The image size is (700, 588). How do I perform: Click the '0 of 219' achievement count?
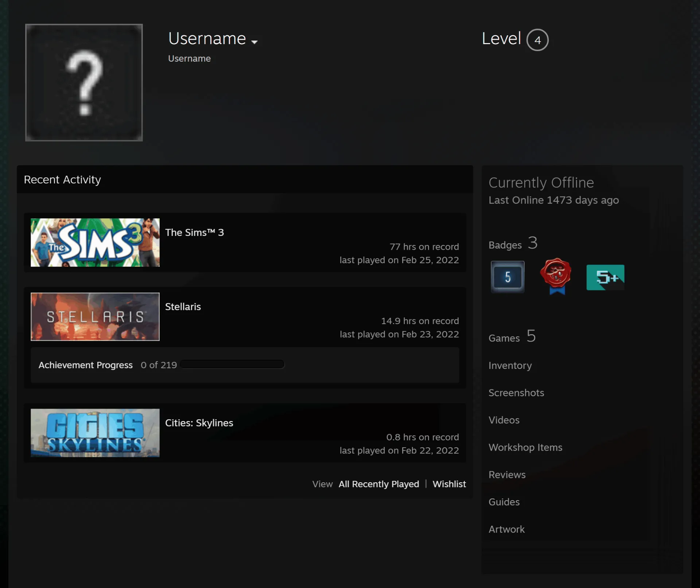tap(159, 365)
